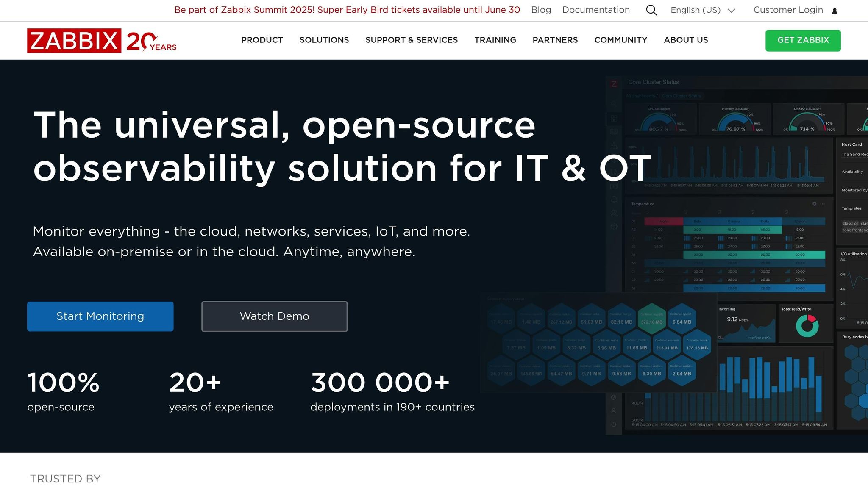Click the Watch Demo button
Viewport: 868px width, 488px height.
(275, 316)
